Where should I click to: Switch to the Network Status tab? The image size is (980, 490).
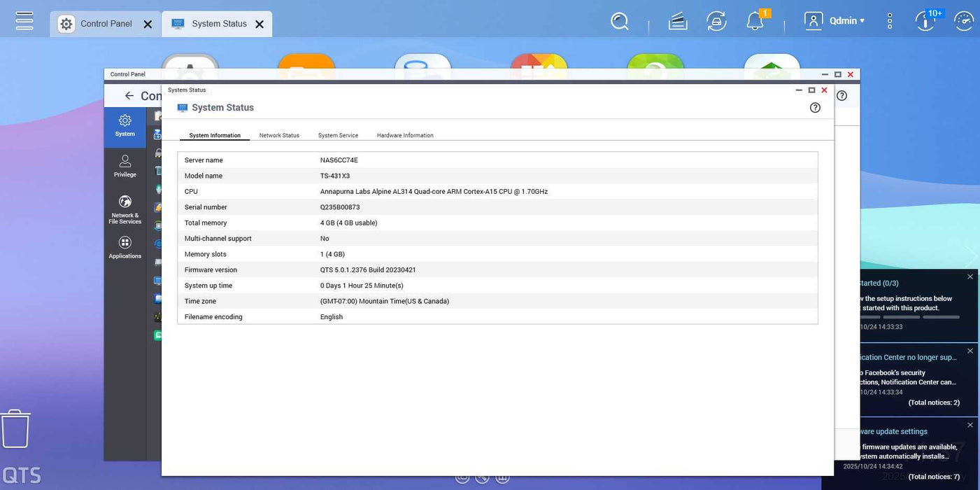(x=279, y=135)
